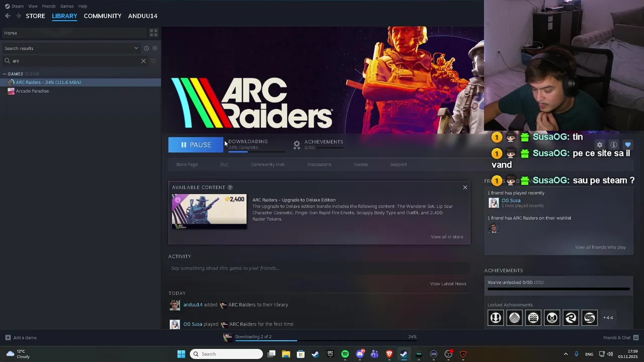Open the ARC Raiders Store Page link
644x362 pixels.
[187, 164]
